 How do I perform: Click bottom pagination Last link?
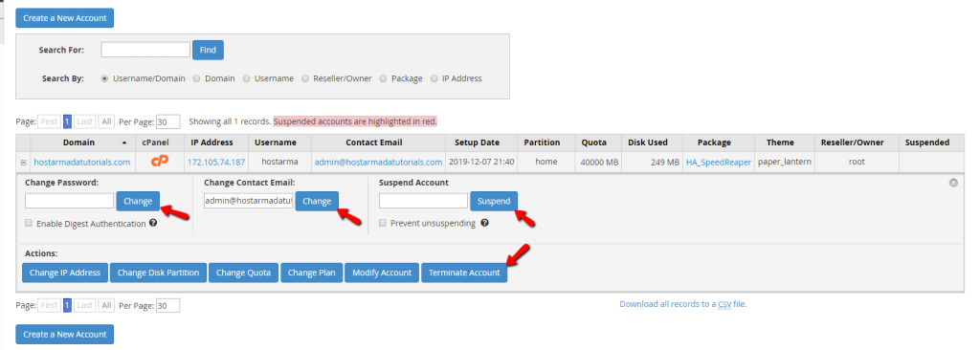point(85,306)
